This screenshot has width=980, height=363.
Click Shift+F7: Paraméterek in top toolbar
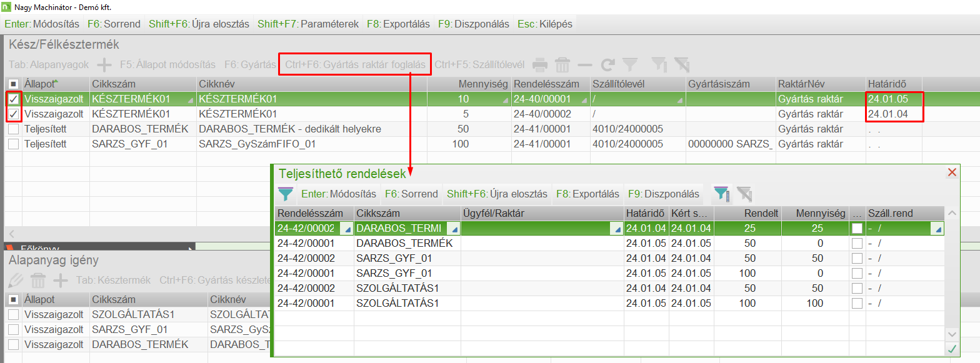pyautogui.click(x=308, y=24)
